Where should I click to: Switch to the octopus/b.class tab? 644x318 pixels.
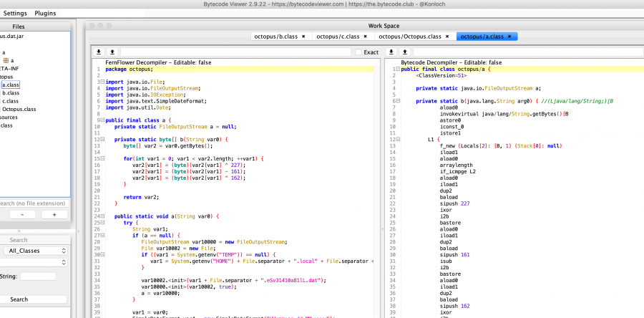276,37
